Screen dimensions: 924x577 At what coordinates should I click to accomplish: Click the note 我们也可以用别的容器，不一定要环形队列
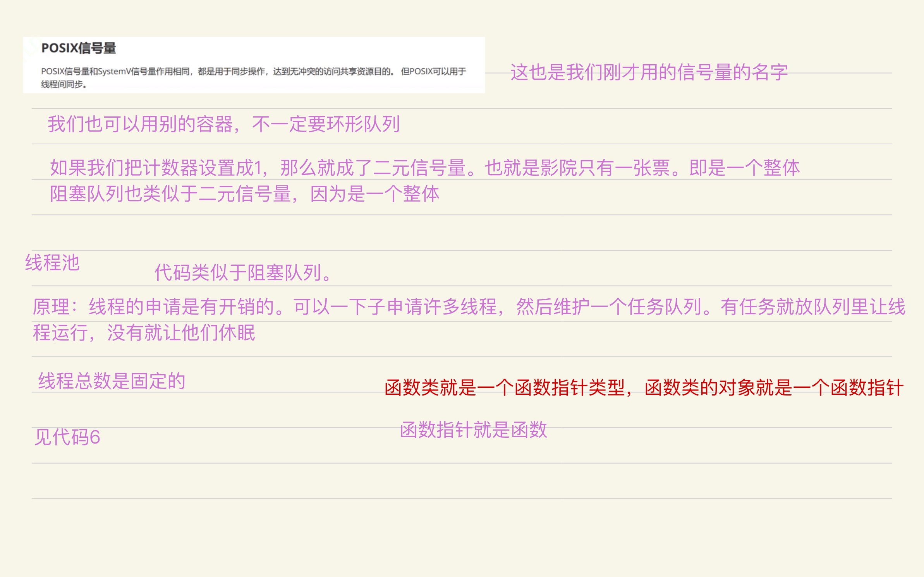click(225, 123)
